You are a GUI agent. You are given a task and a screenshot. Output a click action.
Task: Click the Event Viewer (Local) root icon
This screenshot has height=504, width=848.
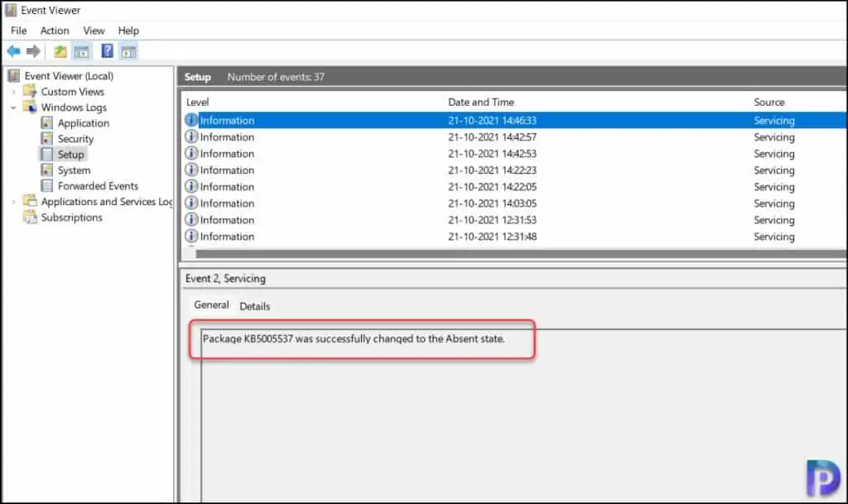[x=14, y=75]
